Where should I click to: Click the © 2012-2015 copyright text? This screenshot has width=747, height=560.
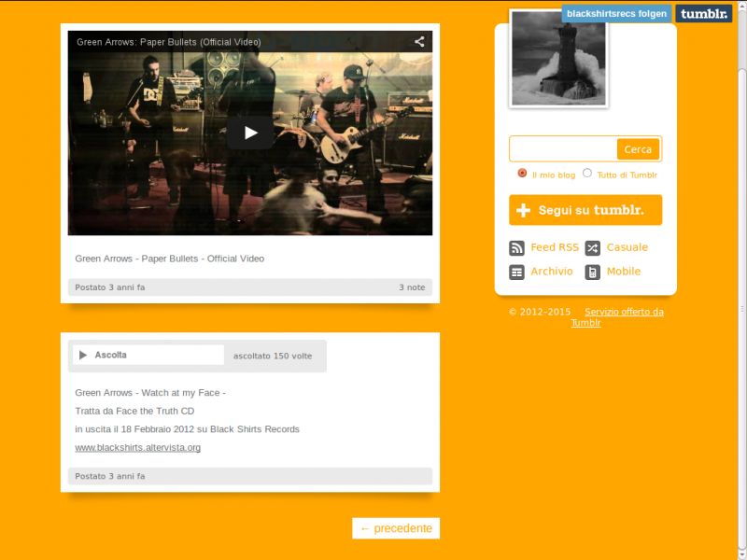(x=540, y=312)
